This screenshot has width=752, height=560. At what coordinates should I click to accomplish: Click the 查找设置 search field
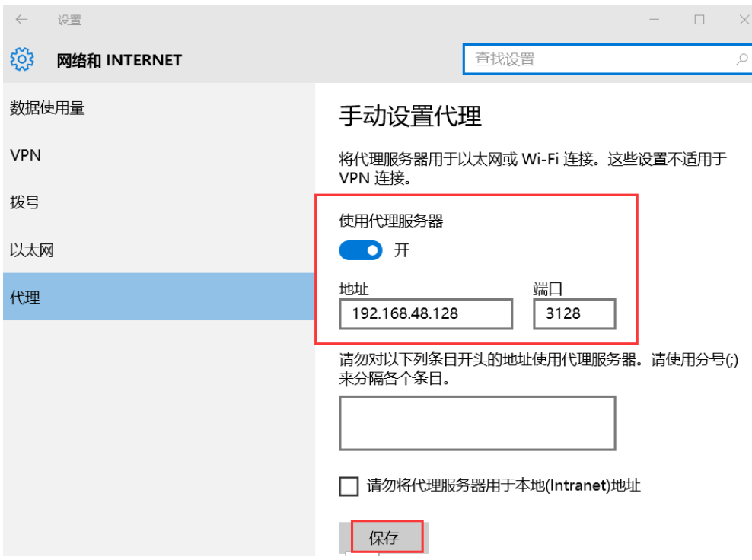click(x=578, y=59)
